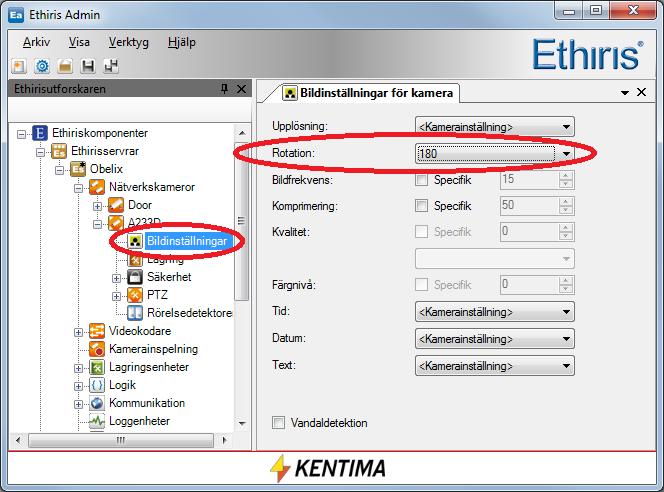Expand the Door camera node
This screenshot has width=664, height=492.
click(x=97, y=206)
